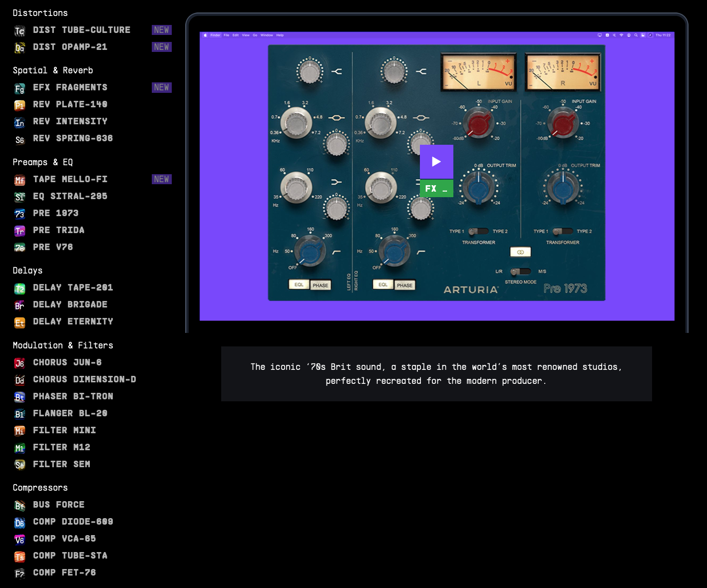Click NEW badge next to DIST OPAMP-21
Viewport: 707px width, 588px height.
pos(162,47)
